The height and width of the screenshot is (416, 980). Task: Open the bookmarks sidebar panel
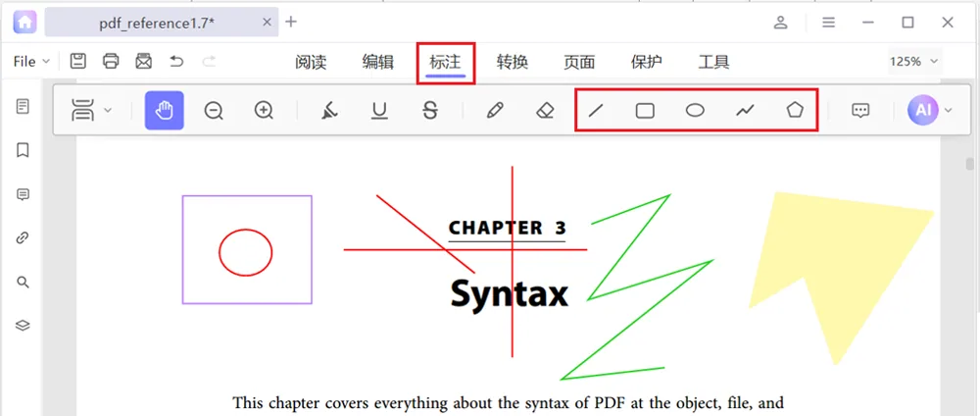pyautogui.click(x=24, y=150)
